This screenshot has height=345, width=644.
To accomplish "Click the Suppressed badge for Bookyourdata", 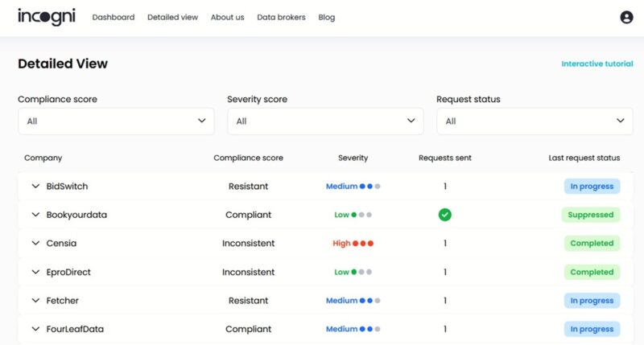I will [x=591, y=215].
